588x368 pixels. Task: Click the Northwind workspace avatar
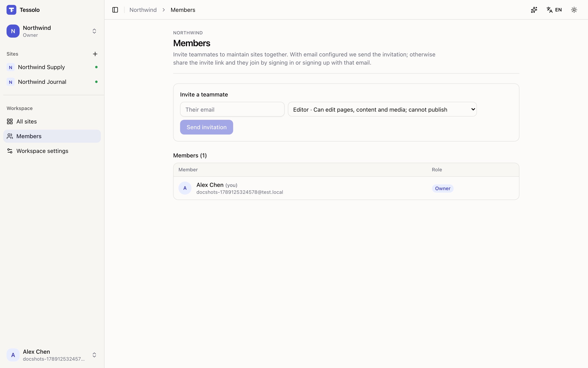[13, 31]
